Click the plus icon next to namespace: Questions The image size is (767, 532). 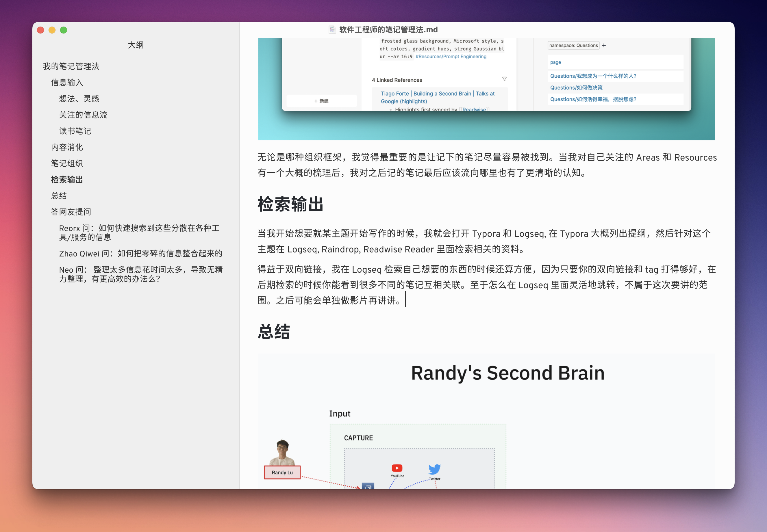604,45
